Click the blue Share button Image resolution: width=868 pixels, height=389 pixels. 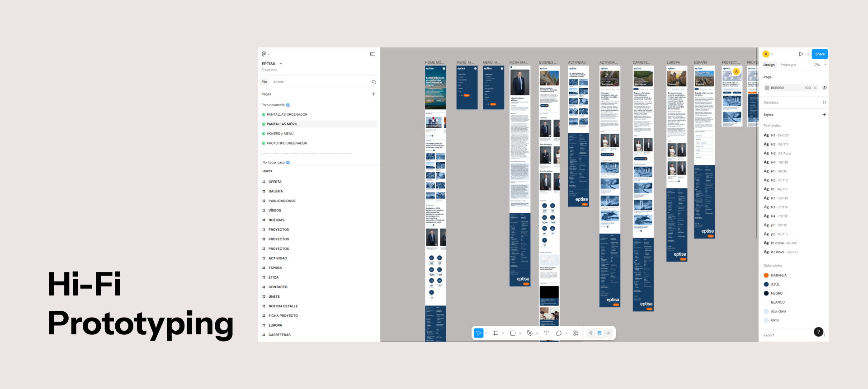pyautogui.click(x=820, y=54)
